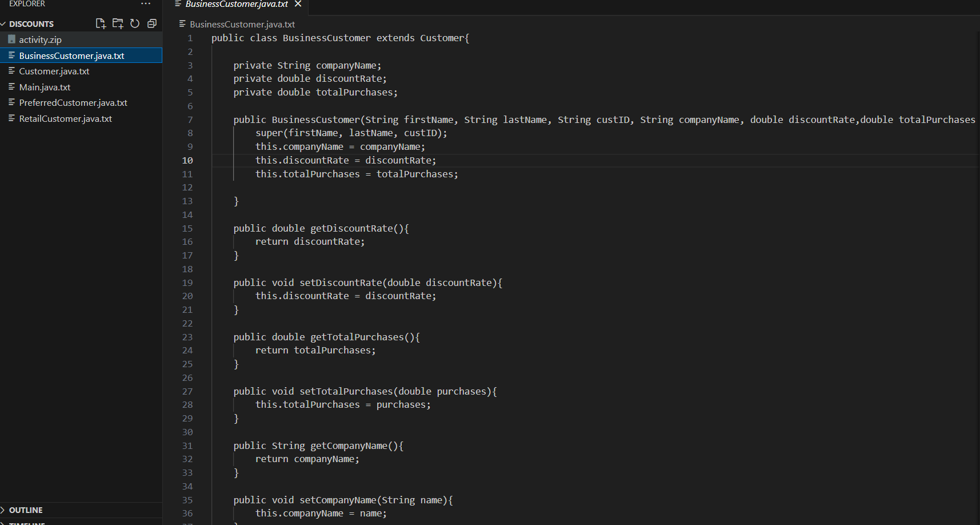Click the setDiscountRate method signature
980x525 pixels.
coord(368,283)
